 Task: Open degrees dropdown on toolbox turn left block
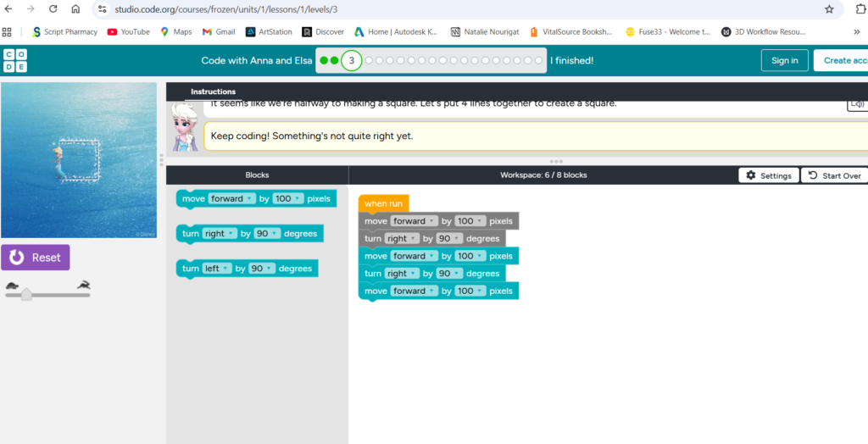point(260,269)
